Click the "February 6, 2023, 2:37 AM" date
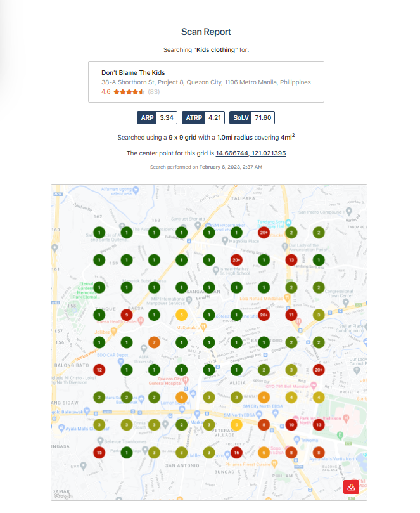420x513 pixels. pyautogui.click(x=231, y=167)
